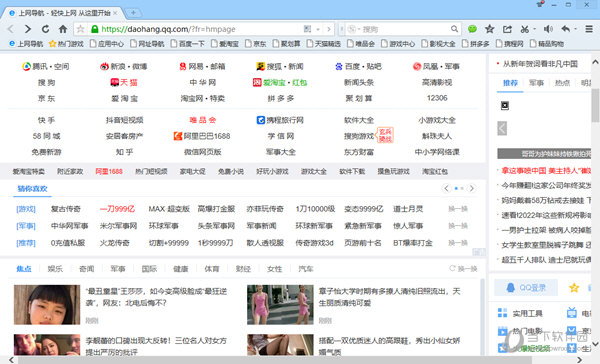Click the scissors screenshot toolbar icon
Screen dimensions: 600x364
point(525,29)
